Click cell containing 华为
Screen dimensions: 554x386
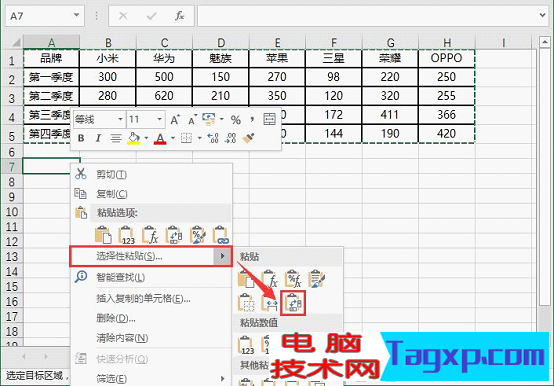click(164, 58)
